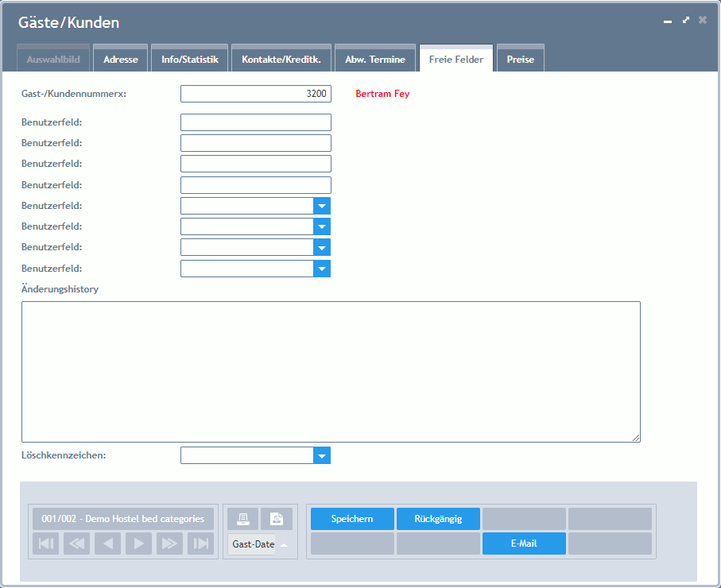
Task: Click the Löschkennzeichen label
Action: coord(64,455)
